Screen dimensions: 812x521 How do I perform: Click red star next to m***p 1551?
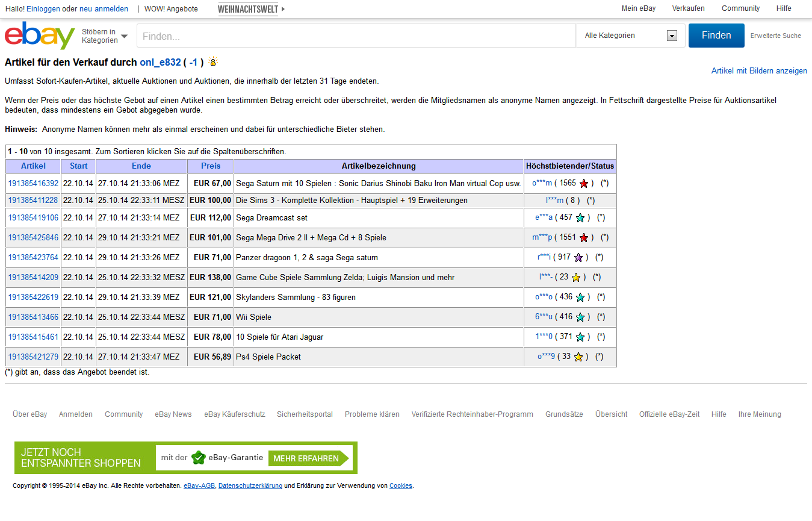click(x=583, y=238)
